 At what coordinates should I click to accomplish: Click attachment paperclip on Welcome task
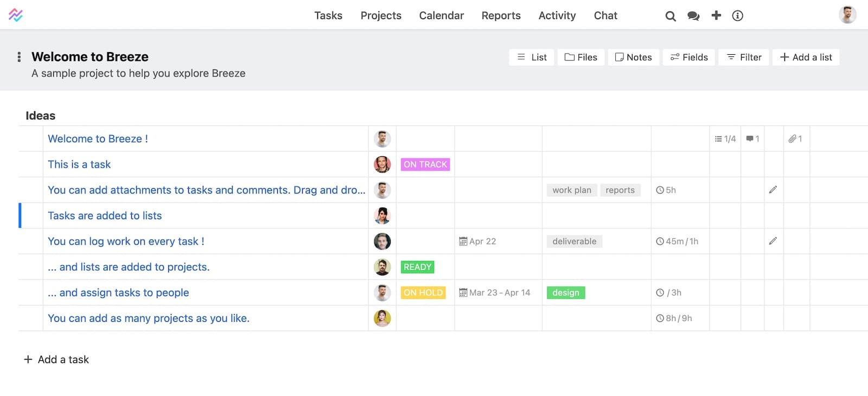click(x=795, y=139)
